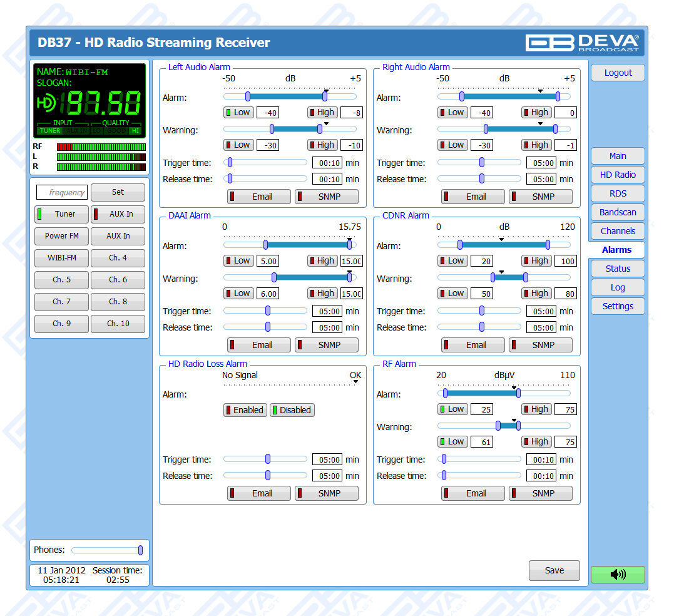Click Right Audio Alarm High value field
Screen dimensions: 674x616
[565, 113]
